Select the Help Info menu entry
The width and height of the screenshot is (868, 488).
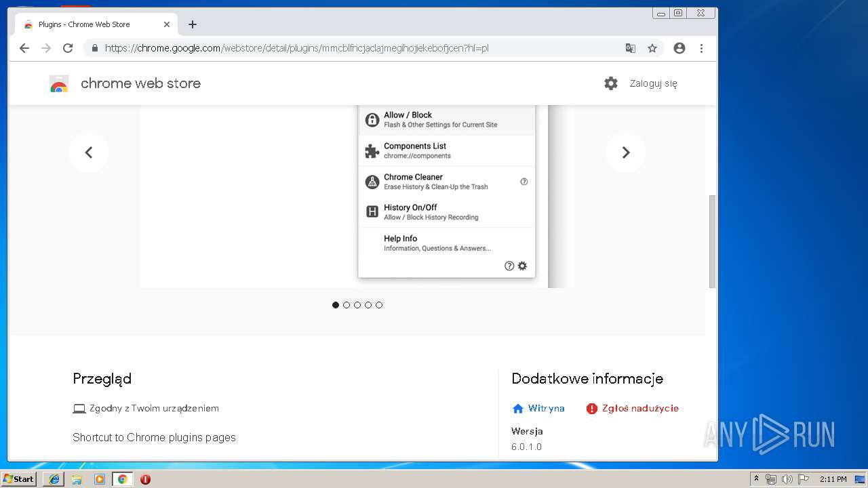click(x=447, y=243)
